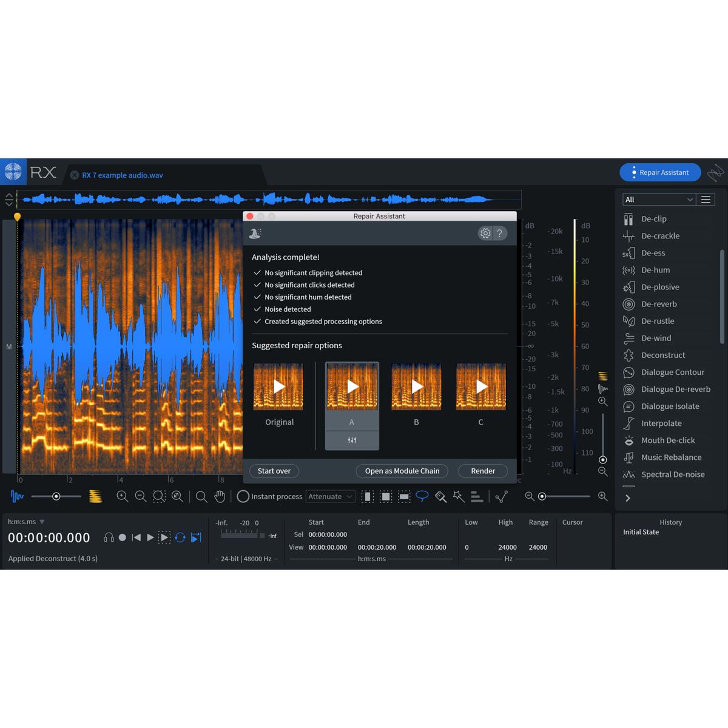Viewport: 728px width, 728px height.
Task: Click the orange spectrogram icon beside the frequency scale
Action: (x=603, y=376)
